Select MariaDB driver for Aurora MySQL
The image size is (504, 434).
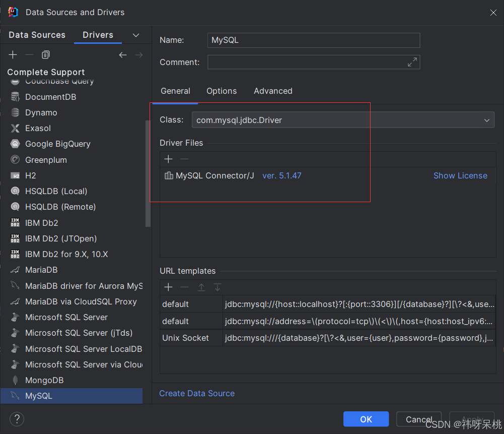click(x=71, y=286)
